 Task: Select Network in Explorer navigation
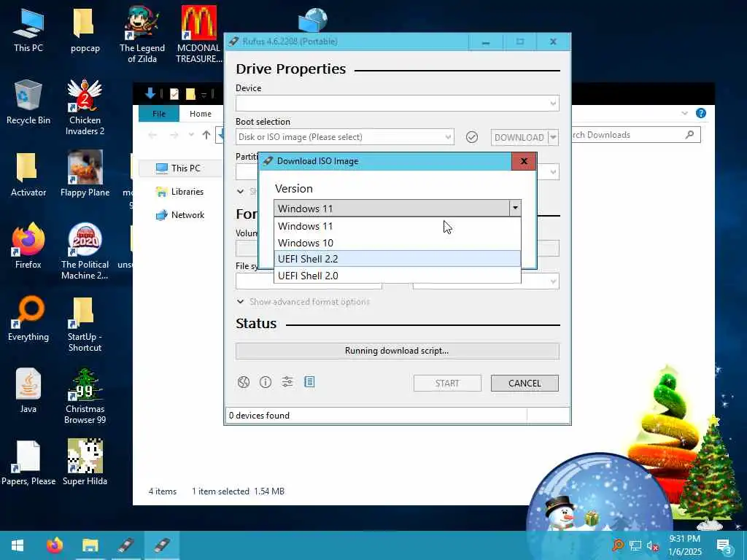tap(180, 215)
